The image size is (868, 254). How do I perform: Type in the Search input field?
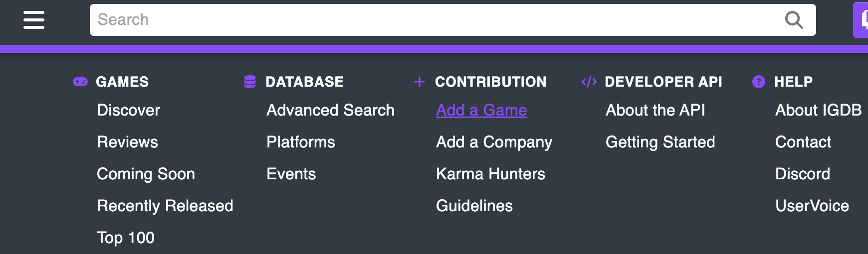pos(434,20)
